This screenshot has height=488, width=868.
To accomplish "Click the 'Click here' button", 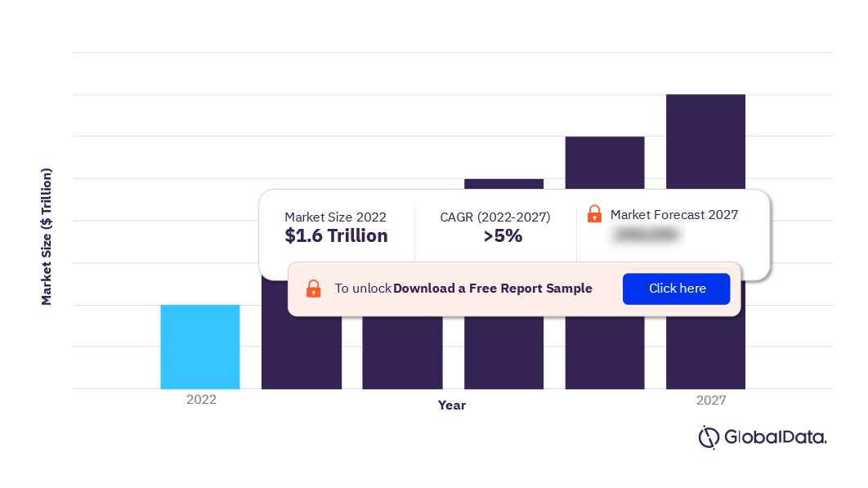I will (676, 289).
